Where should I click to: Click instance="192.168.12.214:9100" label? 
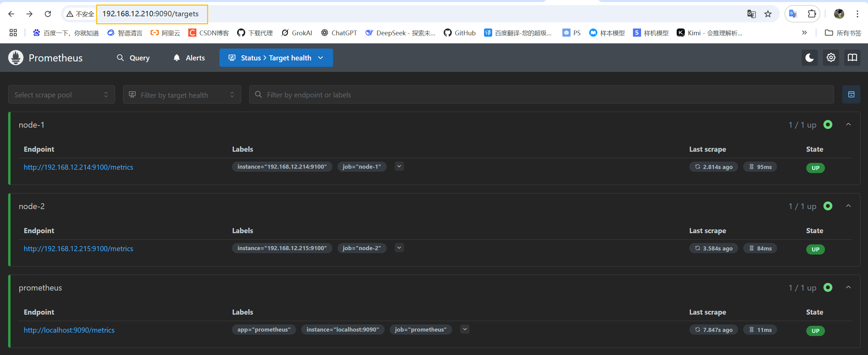pyautogui.click(x=282, y=167)
